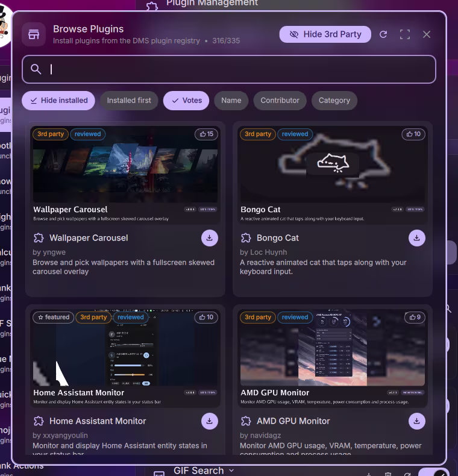The height and width of the screenshot is (476, 458).
Task: Click the 3rd party badge on Home Assistant Monitor
Action: pyautogui.click(x=93, y=317)
